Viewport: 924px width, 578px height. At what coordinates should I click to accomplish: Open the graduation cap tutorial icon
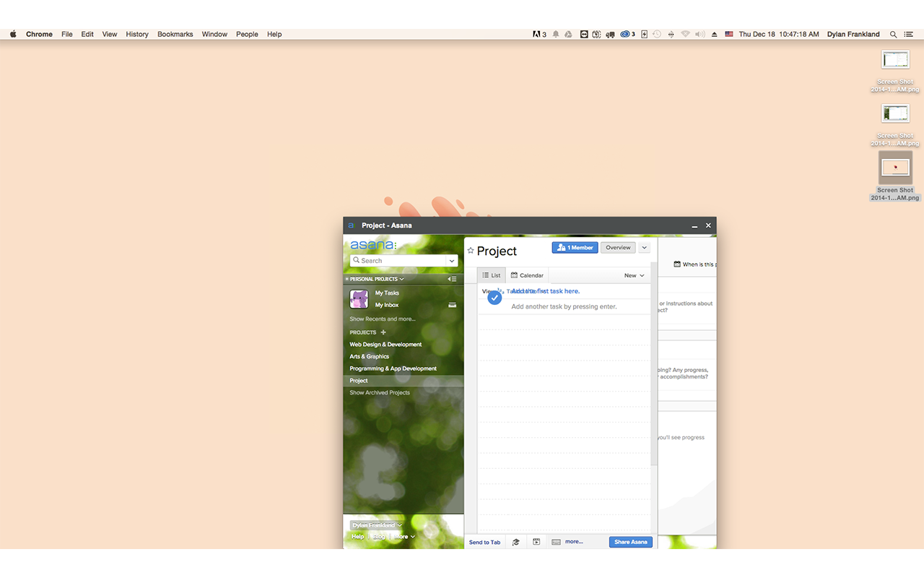pos(515,542)
